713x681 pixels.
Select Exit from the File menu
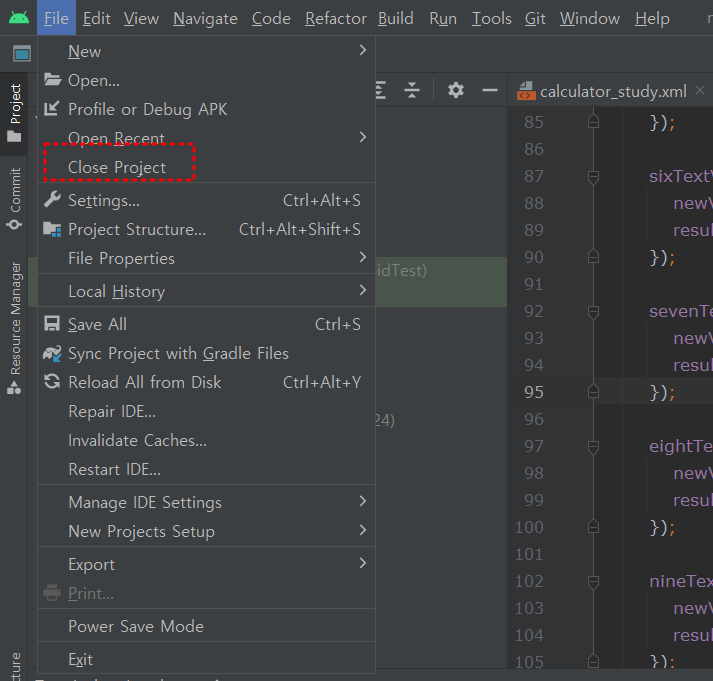[x=206, y=659]
